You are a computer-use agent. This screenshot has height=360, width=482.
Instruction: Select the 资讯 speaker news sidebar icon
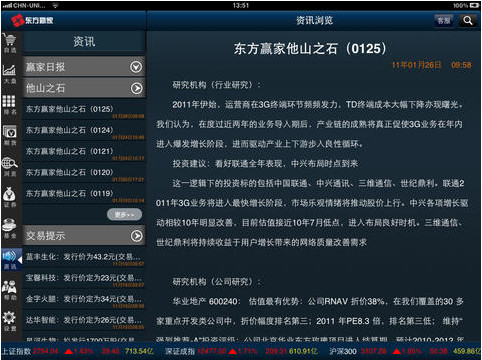tap(10, 259)
